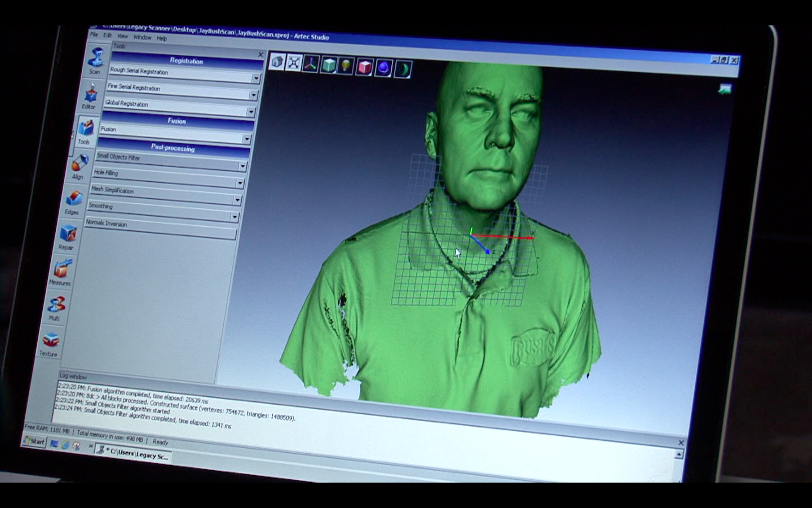Image resolution: width=812 pixels, height=508 pixels.
Task: Toggle the green crescent moon view icon
Action: click(403, 69)
